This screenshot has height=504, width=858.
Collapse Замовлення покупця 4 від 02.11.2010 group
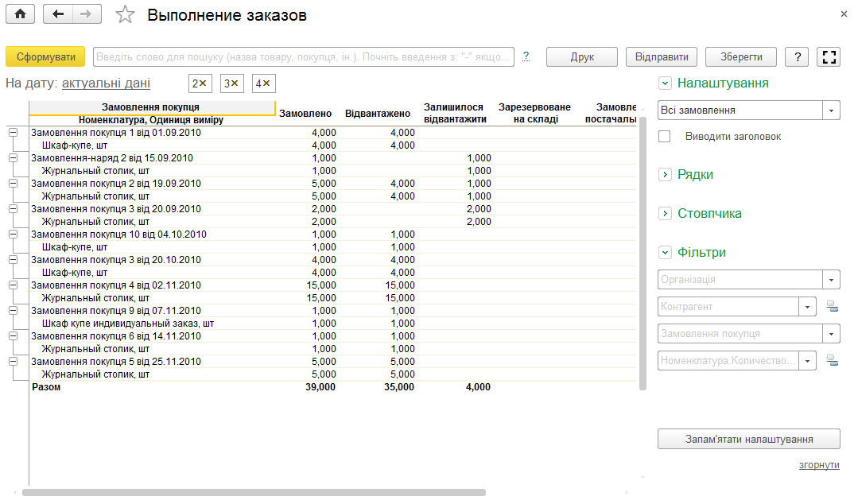tap(14, 285)
